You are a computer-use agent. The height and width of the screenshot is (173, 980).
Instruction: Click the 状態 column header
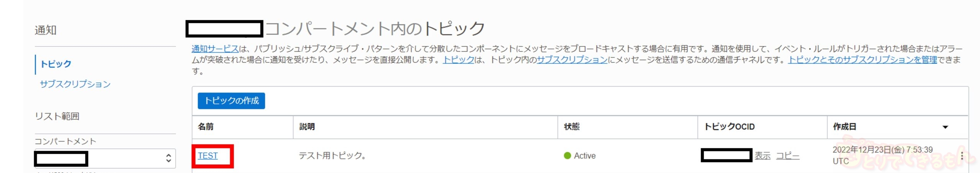(x=572, y=127)
